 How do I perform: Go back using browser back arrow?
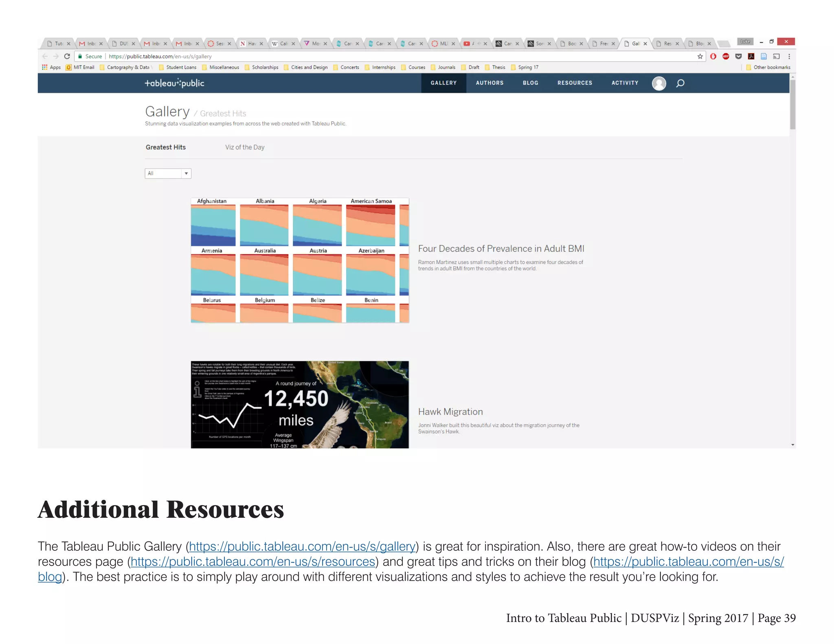pos(45,56)
